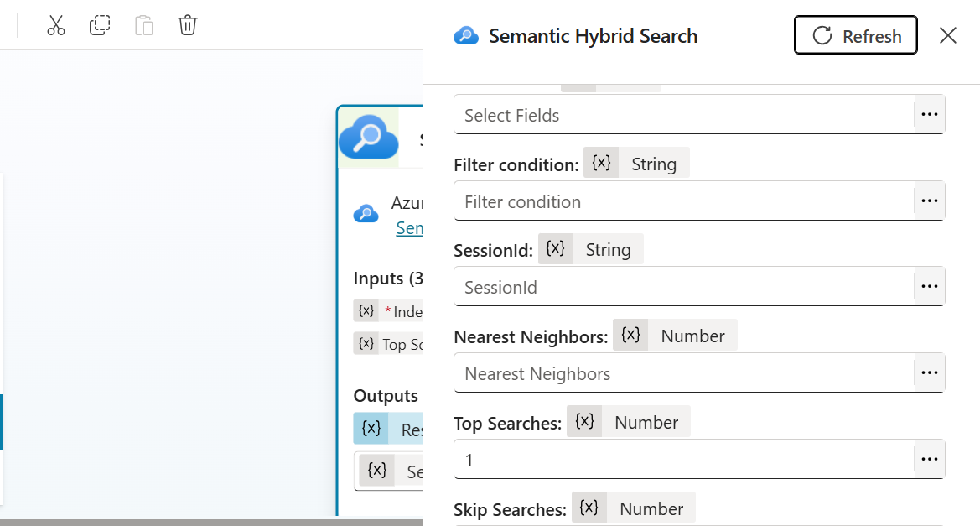Click the small Azure cloud search icon in node
The image size is (980, 526).
click(x=366, y=214)
